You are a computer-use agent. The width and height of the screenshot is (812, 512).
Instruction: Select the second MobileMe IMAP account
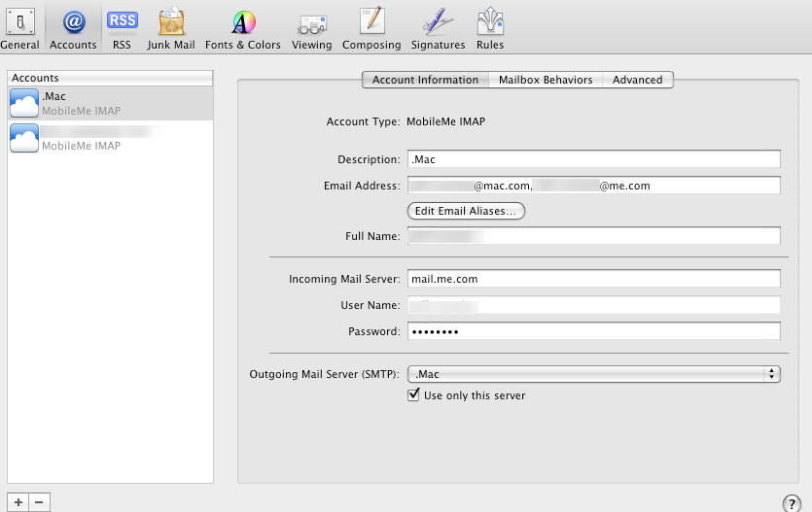click(x=110, y=138)
